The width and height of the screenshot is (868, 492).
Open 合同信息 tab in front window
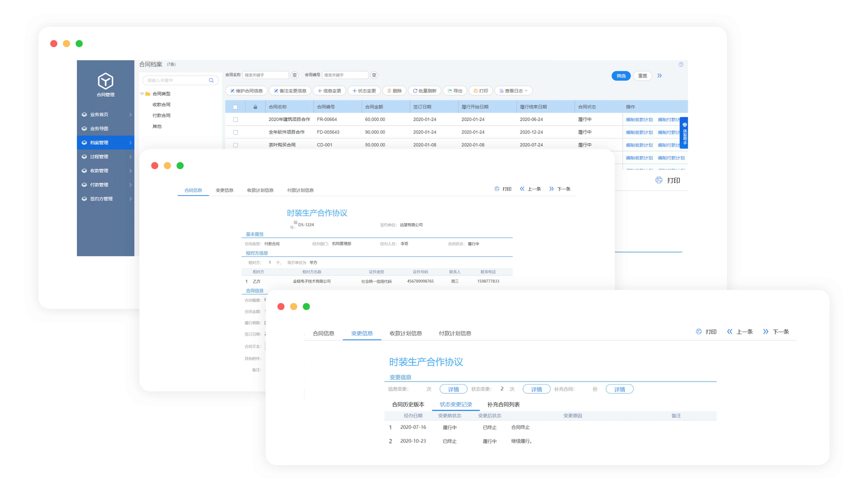[323, 333]
